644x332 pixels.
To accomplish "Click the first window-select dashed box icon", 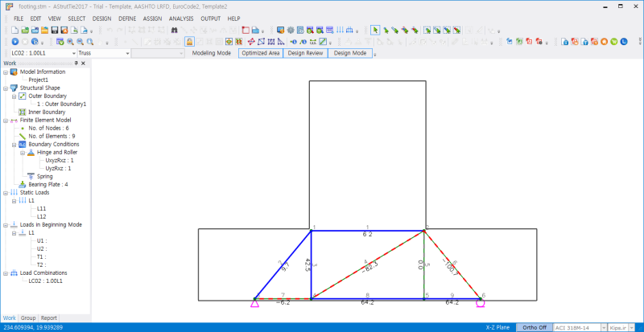I will pos(427,30).
